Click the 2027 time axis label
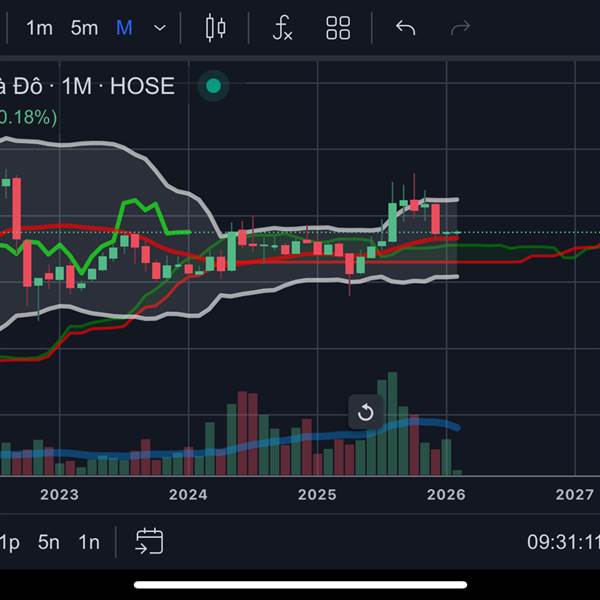600x600 pixels. (575, 495)
